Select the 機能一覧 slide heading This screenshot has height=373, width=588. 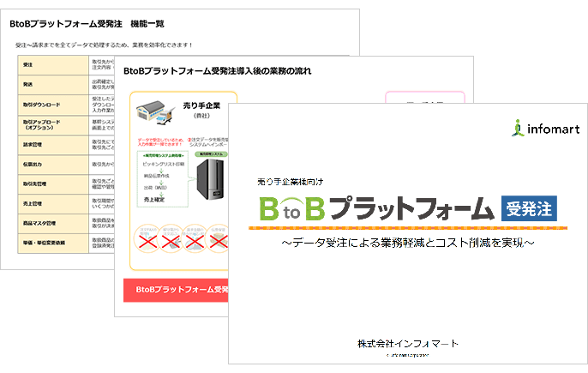147,24
